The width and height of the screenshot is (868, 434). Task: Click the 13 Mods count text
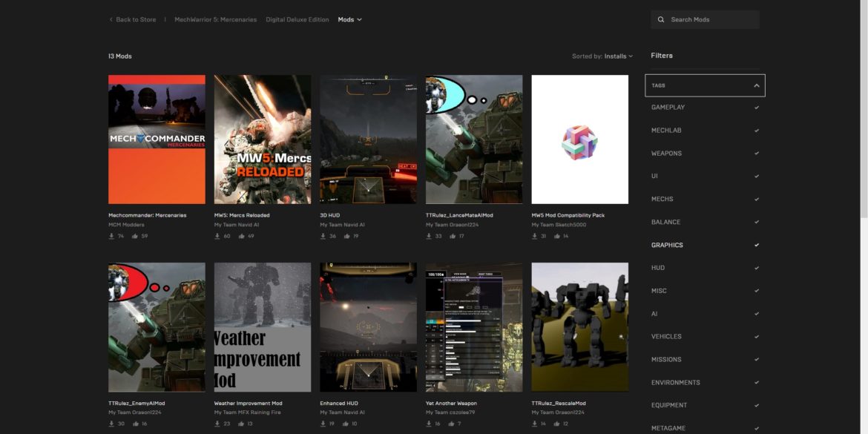[120, 56]
